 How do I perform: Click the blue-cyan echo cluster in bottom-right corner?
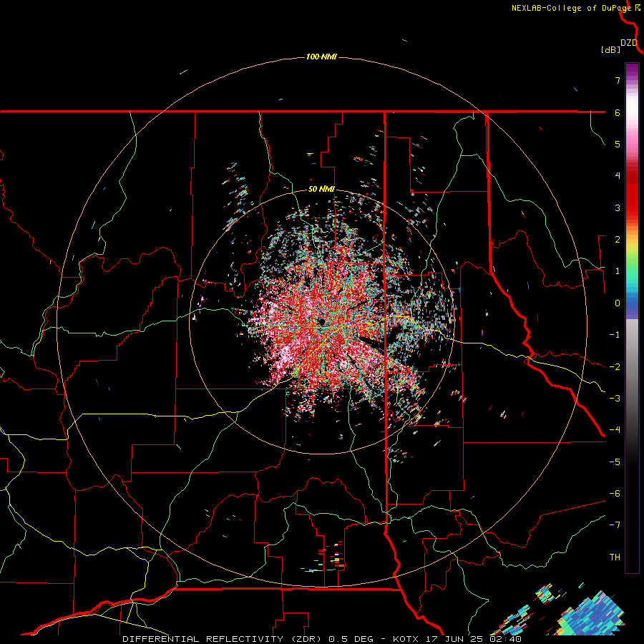(592, 614)
